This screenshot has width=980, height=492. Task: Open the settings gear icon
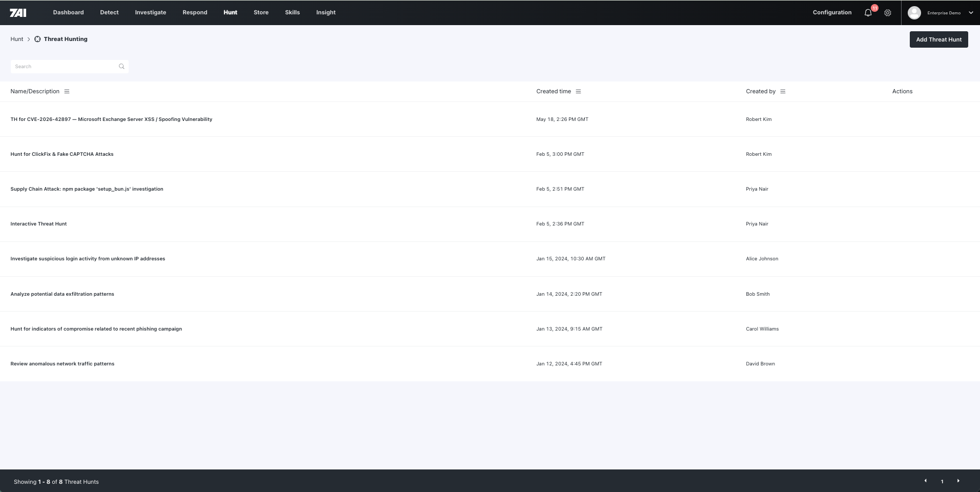point(888,13)
